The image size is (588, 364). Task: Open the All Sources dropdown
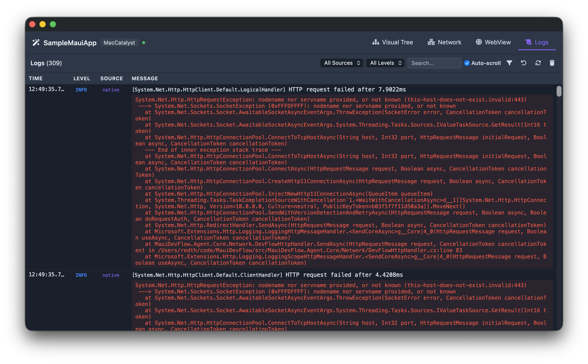342,63
